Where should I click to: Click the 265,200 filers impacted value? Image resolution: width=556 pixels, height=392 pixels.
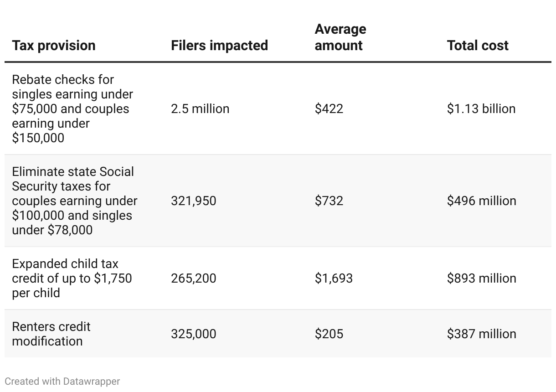click(x=194, y=278)
